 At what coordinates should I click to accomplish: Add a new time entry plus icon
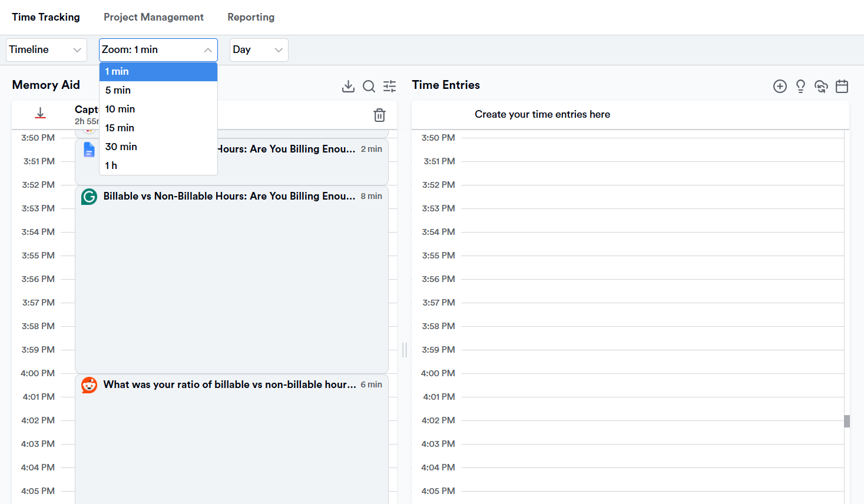pyautogui.click(x=780, y=87)
